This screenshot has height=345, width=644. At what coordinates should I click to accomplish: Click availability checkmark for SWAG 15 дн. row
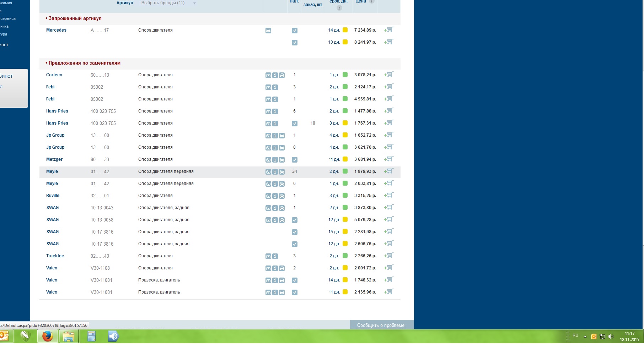point(295,232)
